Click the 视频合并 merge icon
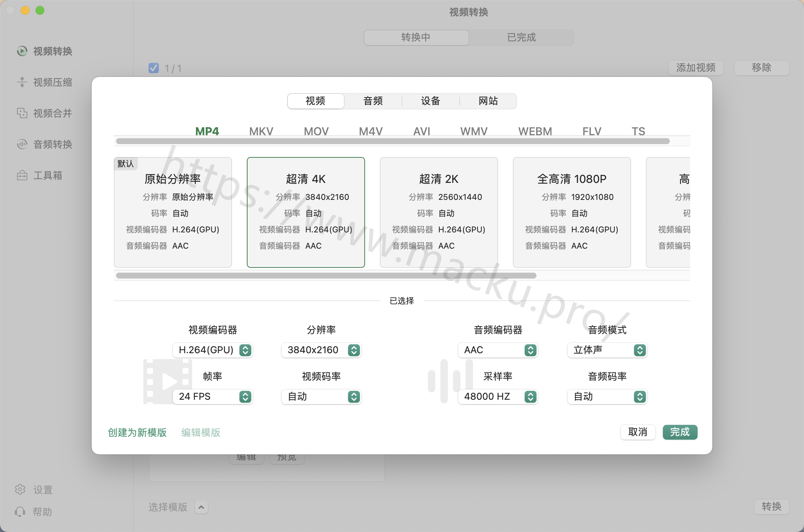Viewport: 804px width, 532px height. (x=22, y=113)
